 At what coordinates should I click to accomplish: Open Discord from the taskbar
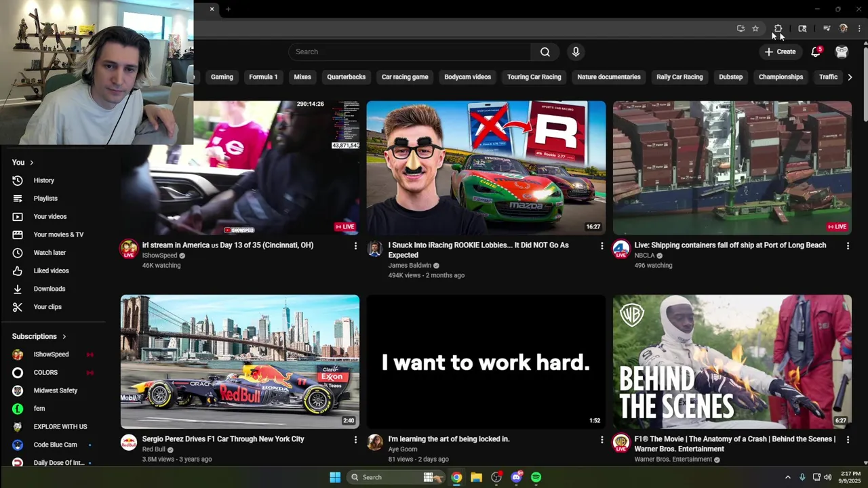[517, 477]
